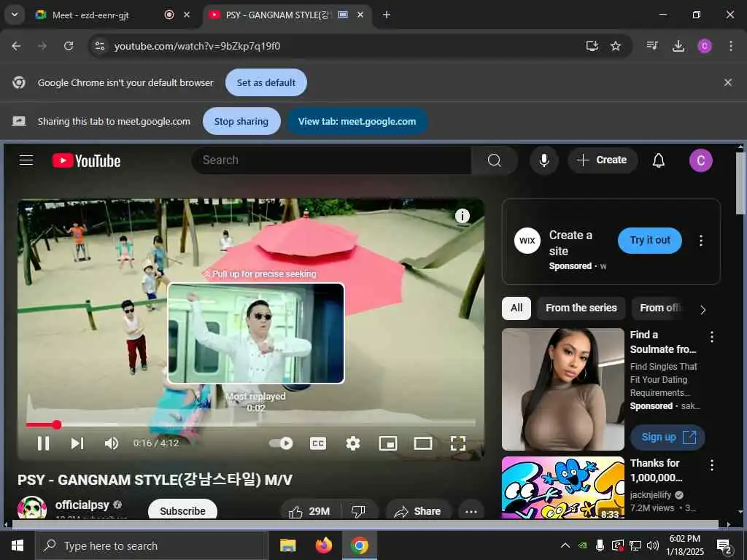The height and width of the screenshot is (560, 747).
Task: Click the page vertical scrollbar
Action: 740,183
